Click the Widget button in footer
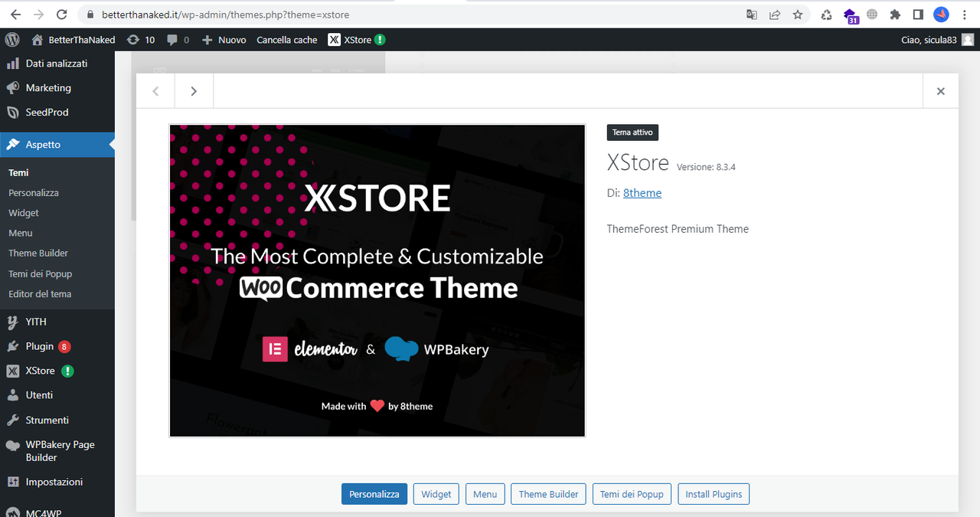980x517 pixels. tap(436, 494)
